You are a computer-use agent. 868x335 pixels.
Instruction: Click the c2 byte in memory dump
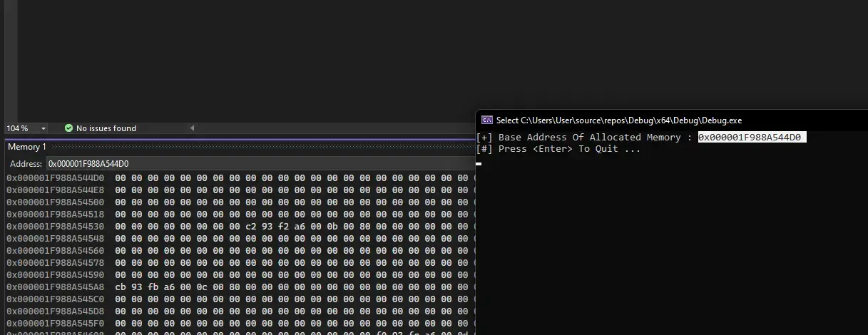[251, 226]
